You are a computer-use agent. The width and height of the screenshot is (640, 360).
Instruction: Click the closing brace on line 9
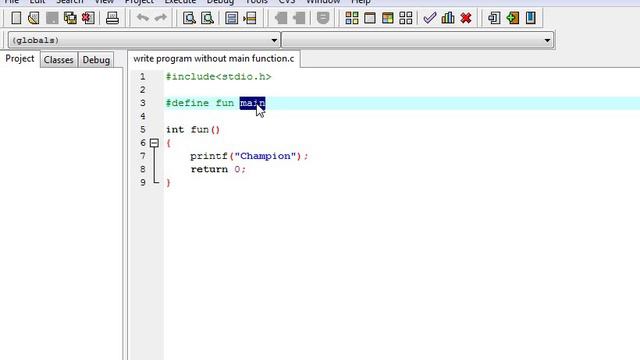169,182
